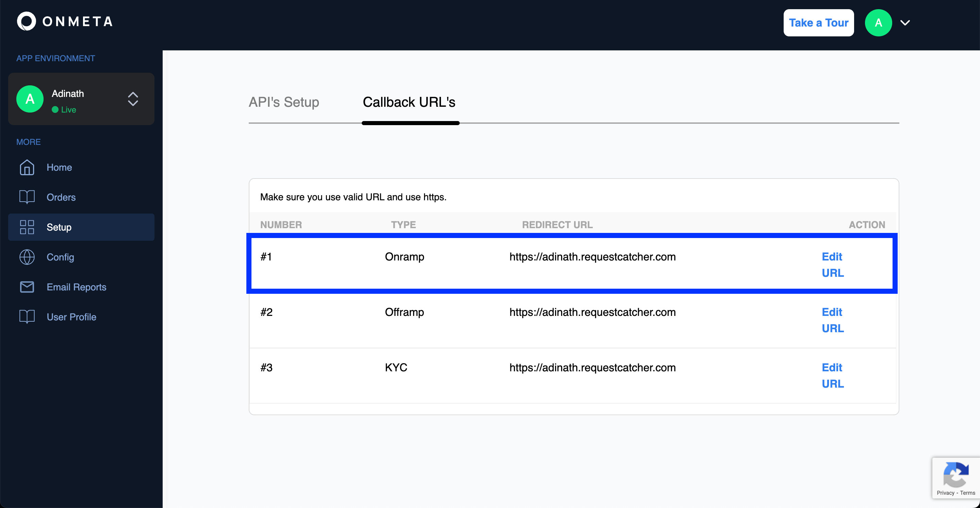Switch to the API's Setup tab
Viewport: 980px width, 508px height.
tap(284, 102)
